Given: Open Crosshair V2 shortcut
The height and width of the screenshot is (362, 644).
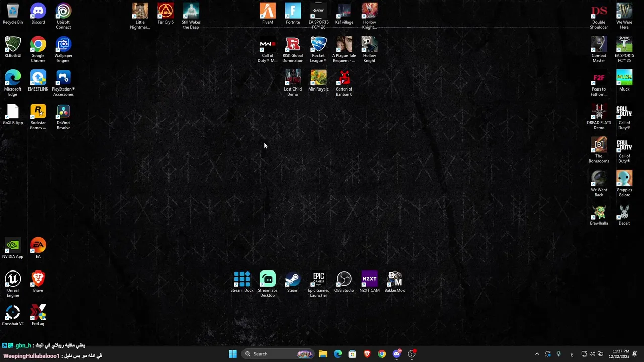Looking at the screenshot, I should (x=13, y=316).
